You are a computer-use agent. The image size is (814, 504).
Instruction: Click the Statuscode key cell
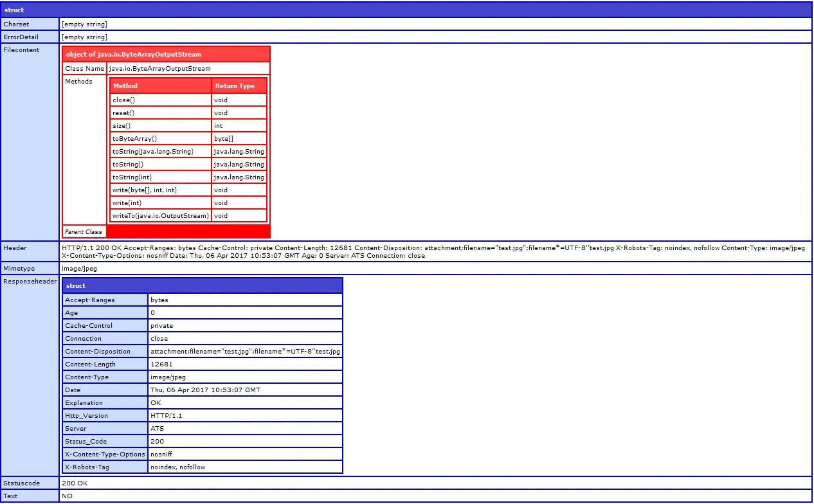(x=30, y=483)
